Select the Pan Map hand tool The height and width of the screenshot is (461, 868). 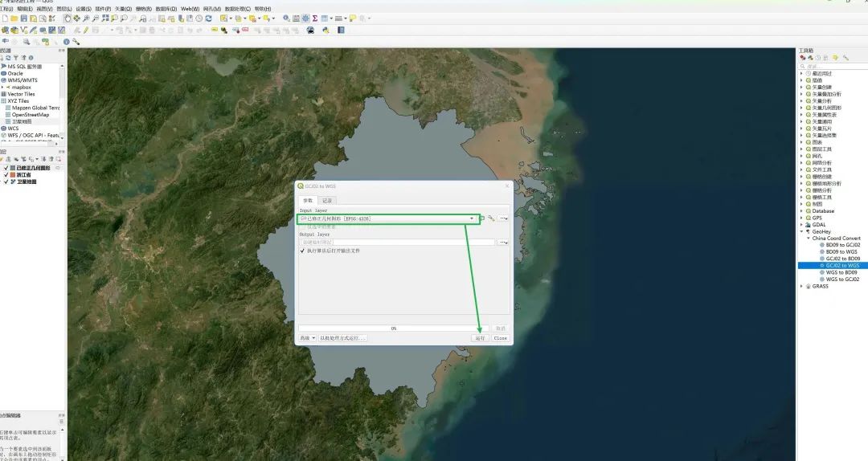(x=68, y=18)
